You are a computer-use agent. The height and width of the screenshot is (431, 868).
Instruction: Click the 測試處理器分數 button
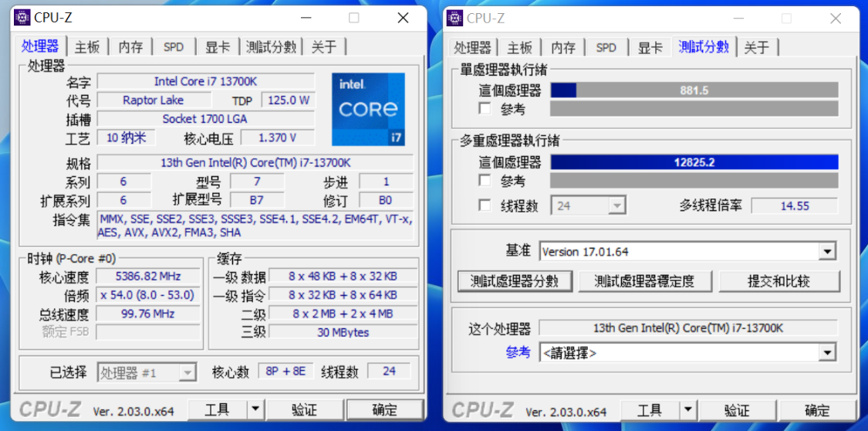[515, 281]
